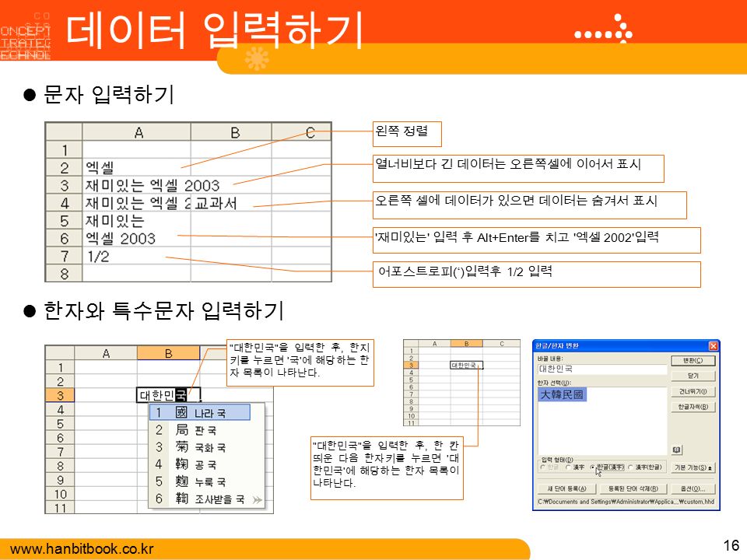Select column B header in lower sheet

pyautogui.click(x=168, y=353)
